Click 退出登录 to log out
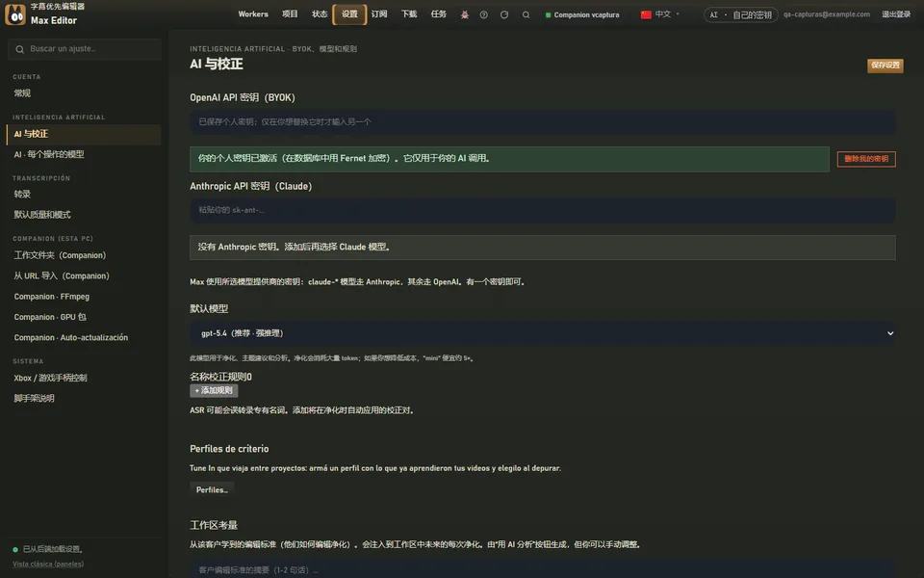Viewport: 924px width, 578px height. click(x=896, y=14)
